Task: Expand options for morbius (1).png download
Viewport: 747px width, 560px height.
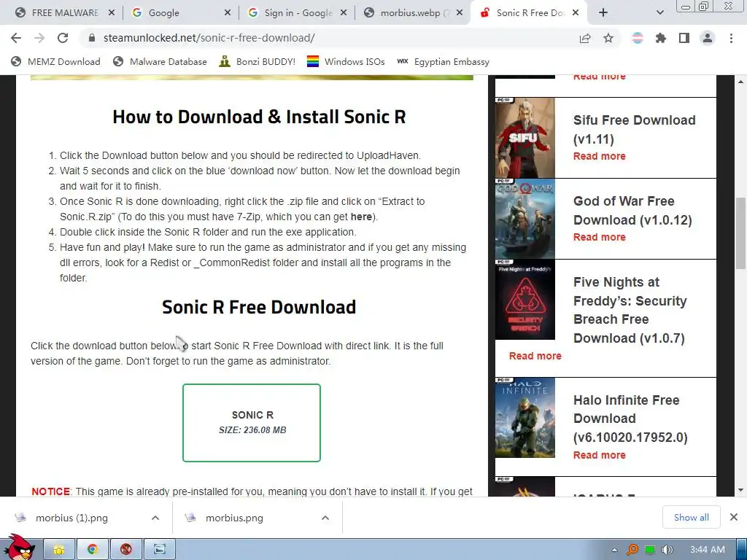Action: coord(155,518)
